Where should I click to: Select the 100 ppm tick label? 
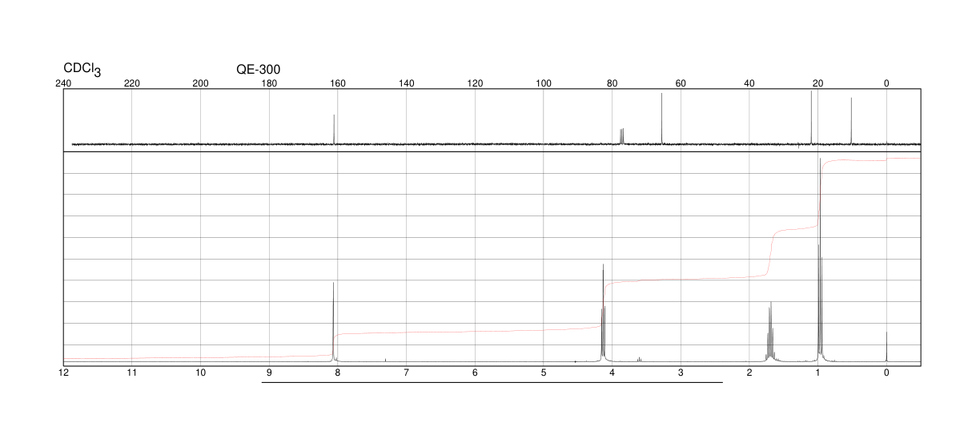point(544,83)
